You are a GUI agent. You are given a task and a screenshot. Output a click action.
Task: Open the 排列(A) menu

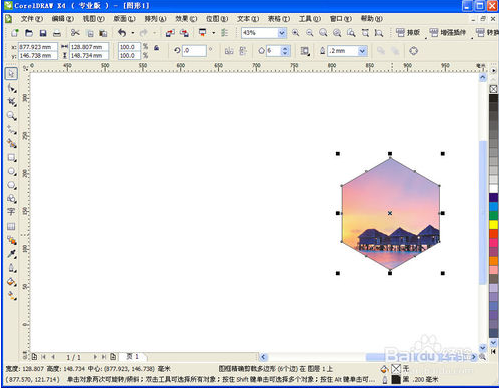[155, 19]
